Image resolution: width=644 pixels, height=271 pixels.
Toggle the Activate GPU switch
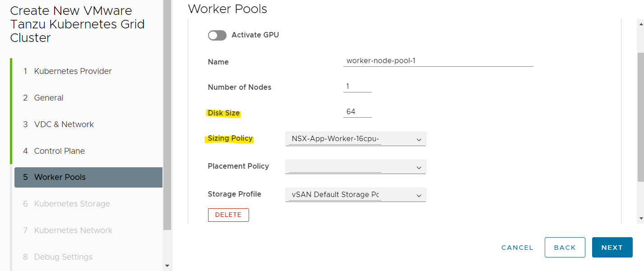coord(217,35)
